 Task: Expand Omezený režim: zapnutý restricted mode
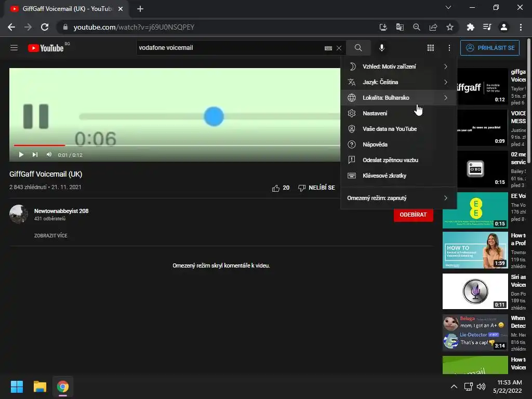[x=398, y=198]
